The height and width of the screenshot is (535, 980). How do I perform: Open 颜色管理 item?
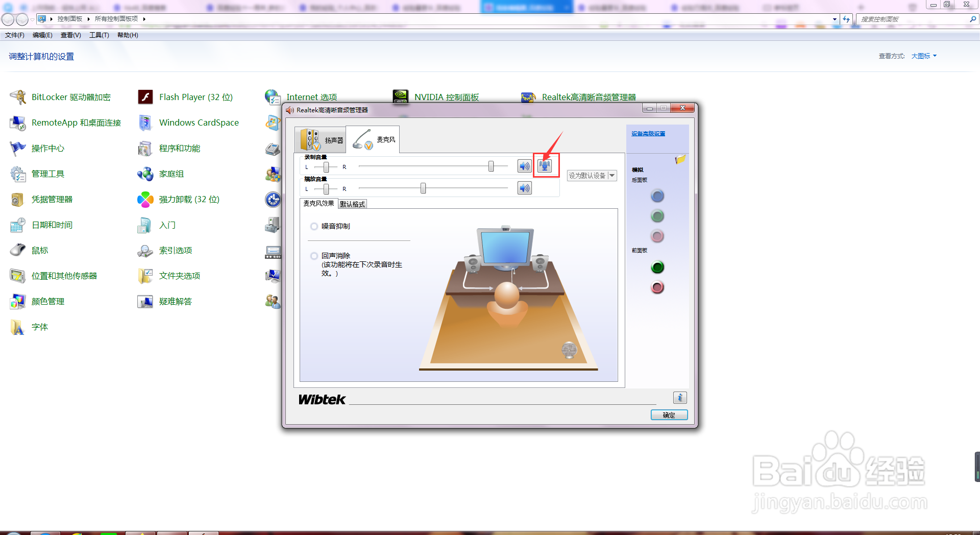[x=37, y=301]
